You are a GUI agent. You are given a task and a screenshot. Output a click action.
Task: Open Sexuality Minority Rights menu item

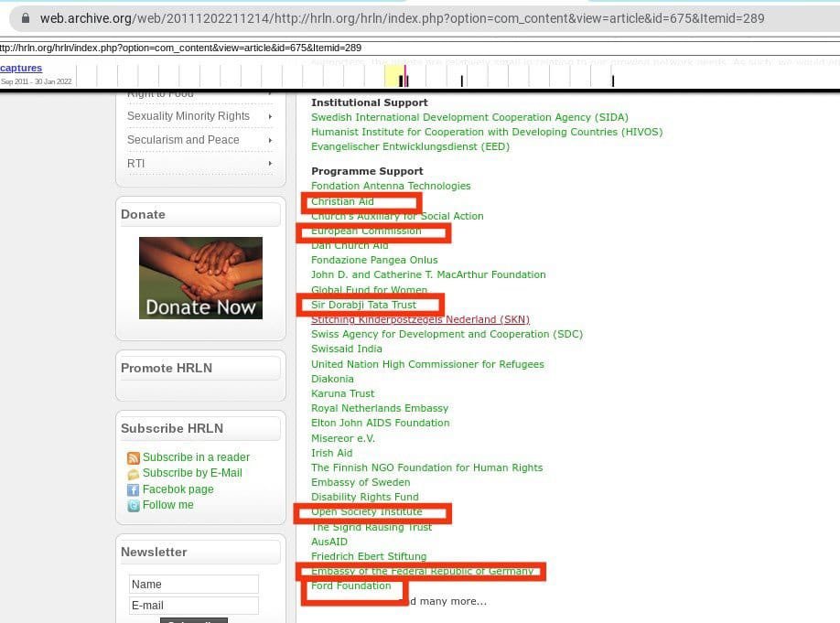[x=188, y=116]
